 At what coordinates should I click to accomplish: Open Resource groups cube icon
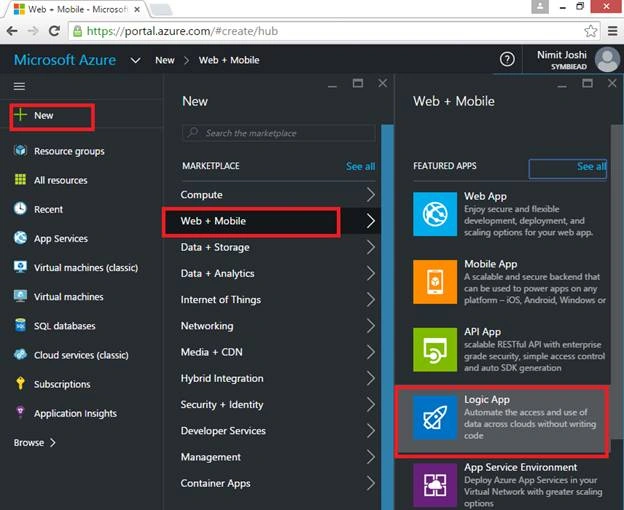20,151
